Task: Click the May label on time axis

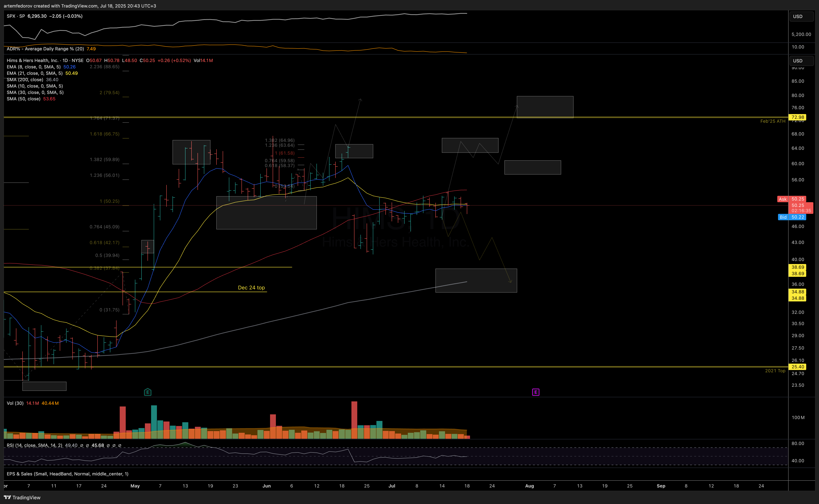Action: click(135, 486)
